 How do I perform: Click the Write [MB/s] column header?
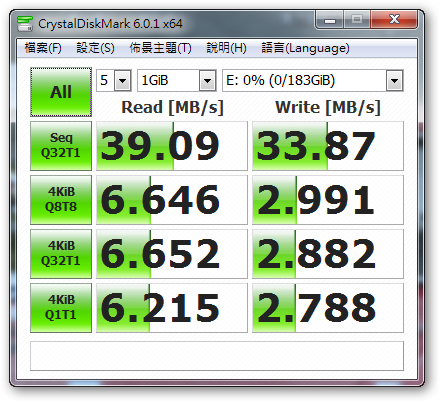point(328,107)
